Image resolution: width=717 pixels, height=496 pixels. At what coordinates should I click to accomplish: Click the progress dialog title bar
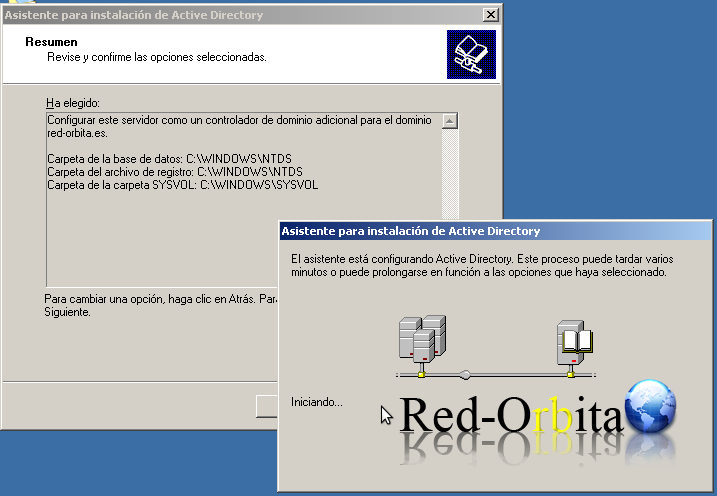tap(495, 231)
